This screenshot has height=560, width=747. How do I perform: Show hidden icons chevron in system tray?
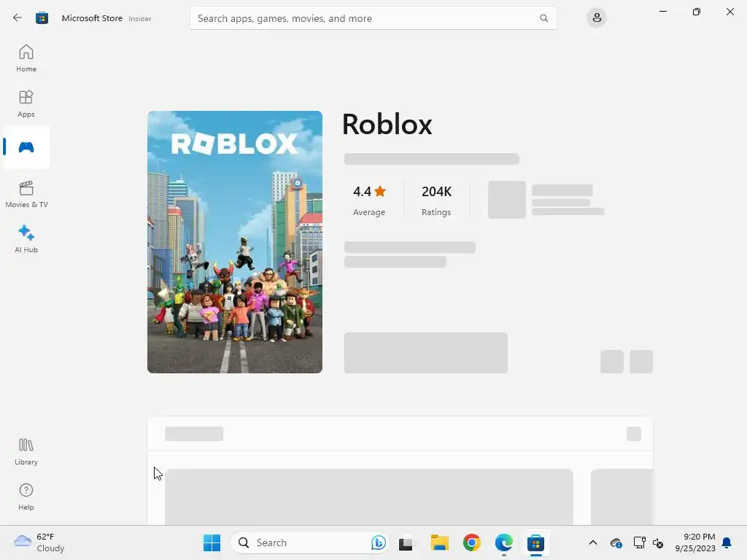tap(592, 542)
